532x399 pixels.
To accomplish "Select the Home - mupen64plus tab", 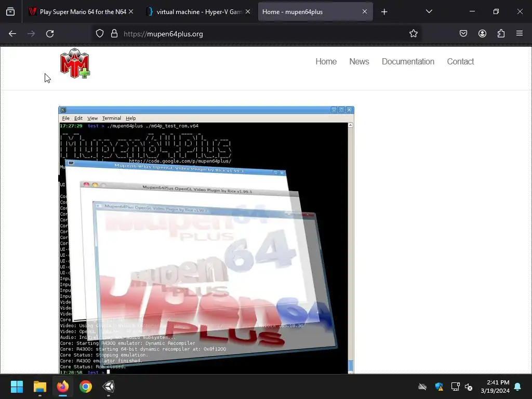I will [315, 12].
